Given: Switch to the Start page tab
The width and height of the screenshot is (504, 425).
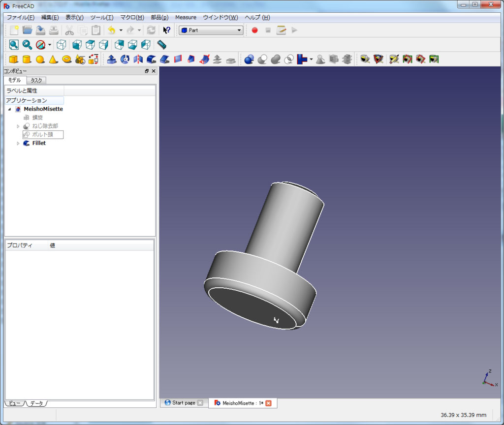Looking at the screenshot, I should (183, 403).
